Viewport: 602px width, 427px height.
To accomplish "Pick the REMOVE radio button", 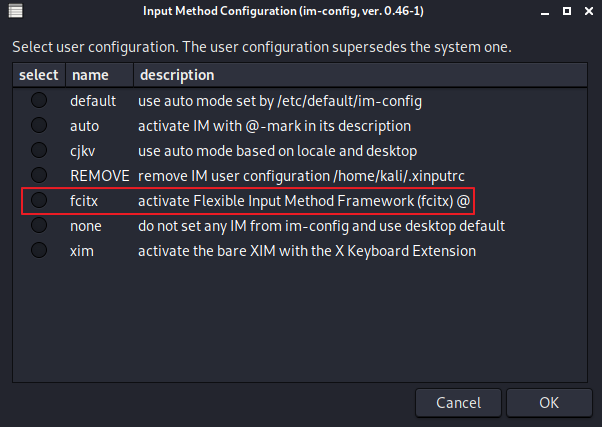I will click(x=39, y=175).
